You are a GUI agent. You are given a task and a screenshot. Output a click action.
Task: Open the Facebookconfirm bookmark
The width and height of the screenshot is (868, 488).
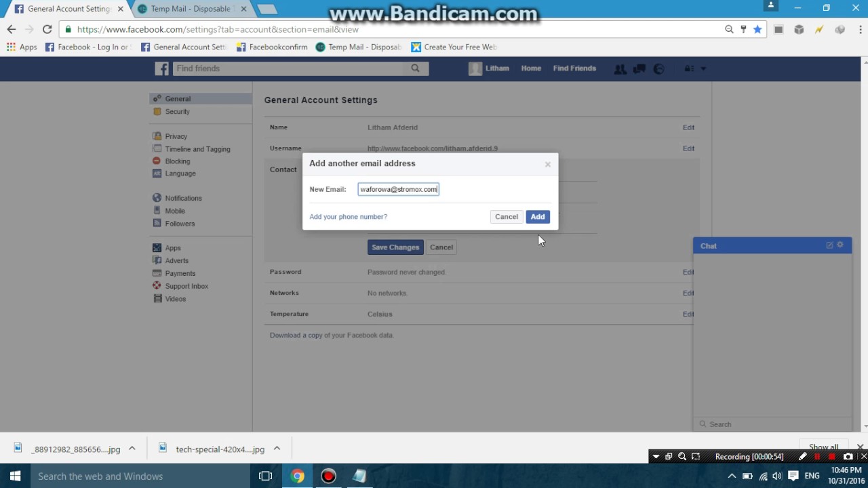pyautogui.click(x=272, y=47)
